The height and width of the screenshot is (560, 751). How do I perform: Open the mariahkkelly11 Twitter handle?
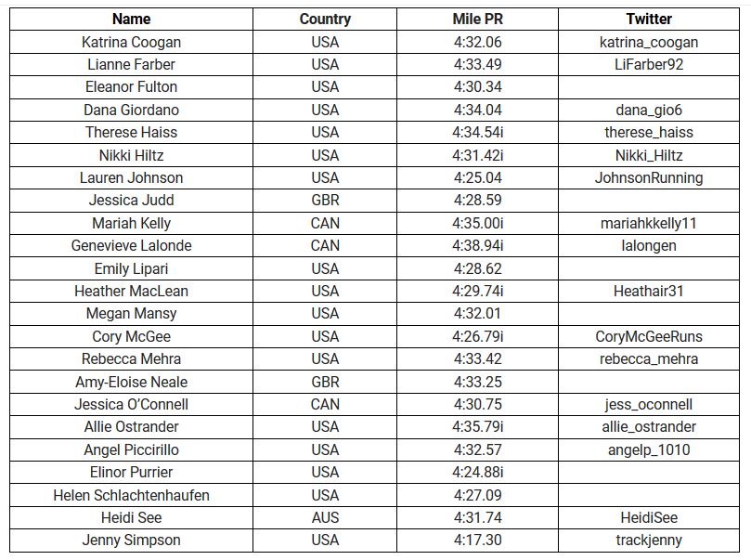click(x=649, y=223)
